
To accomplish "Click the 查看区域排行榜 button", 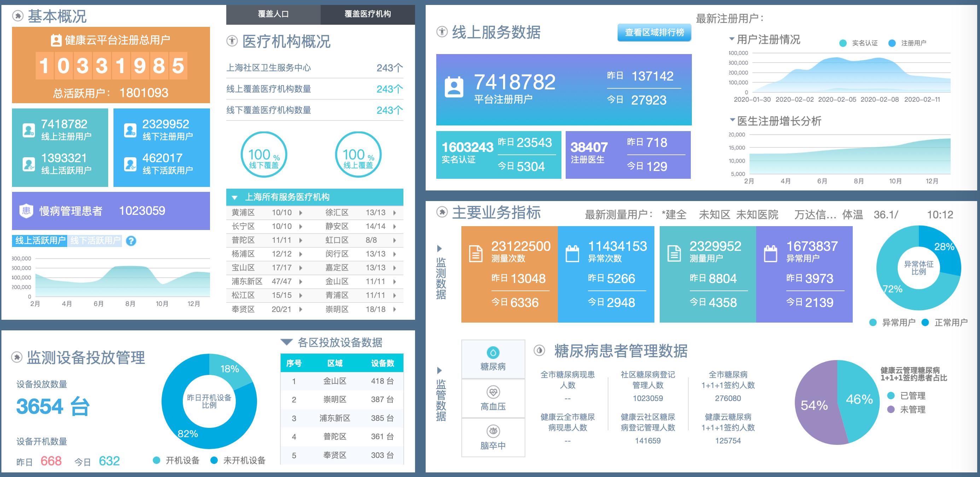I will [x=654, y=32].
